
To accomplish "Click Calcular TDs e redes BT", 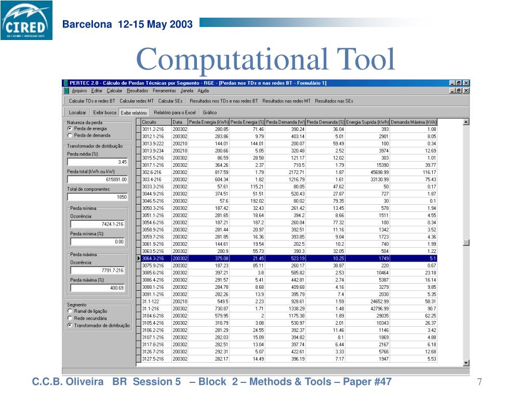I will pyautogui.click(x=92, y=101).
